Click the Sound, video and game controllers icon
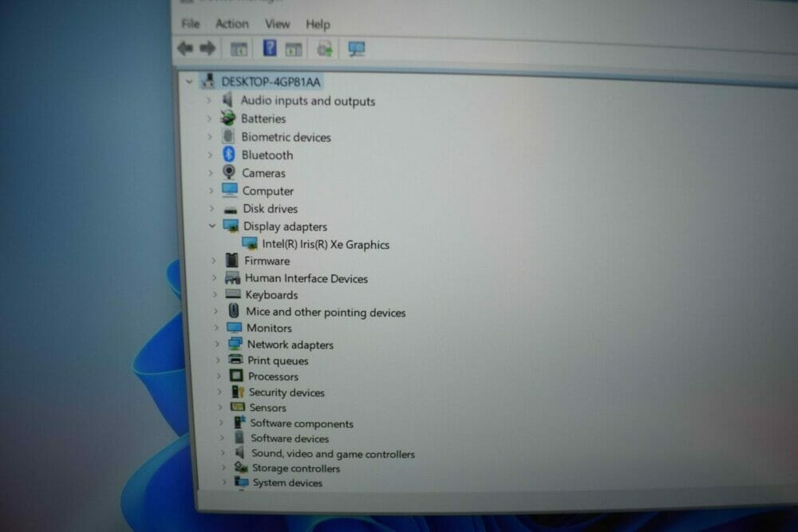798x532 pixels. pos(240,453)
